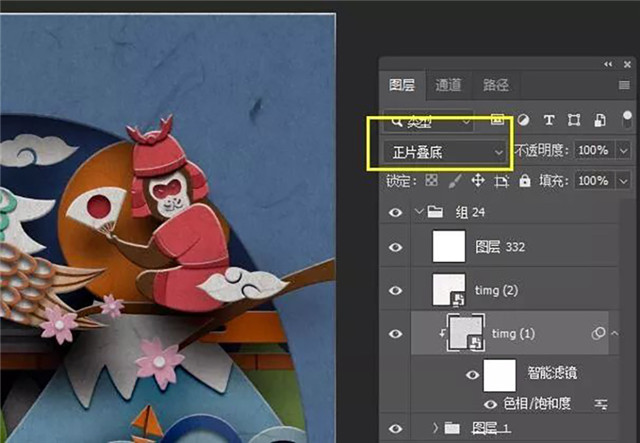Filter layers by type (T icon)
The height and width of the screenshot is (443, 640).
pos(548,121)
